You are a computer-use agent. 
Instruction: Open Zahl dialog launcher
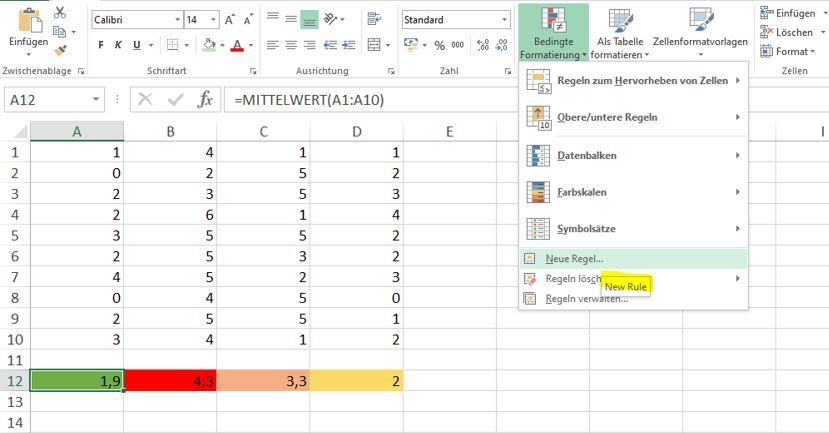[508, 71]
